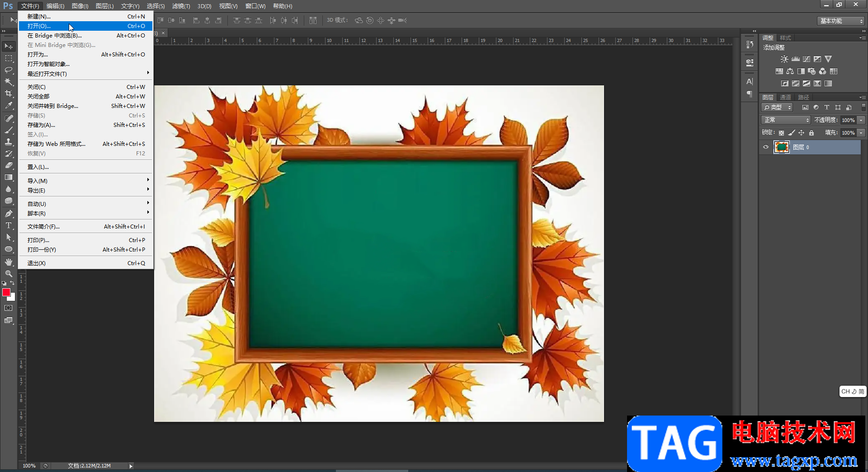Hide layer 图层 0 with eye icon
The width and height of the screenshot is (868, 472).
click(x=766, y=147)
